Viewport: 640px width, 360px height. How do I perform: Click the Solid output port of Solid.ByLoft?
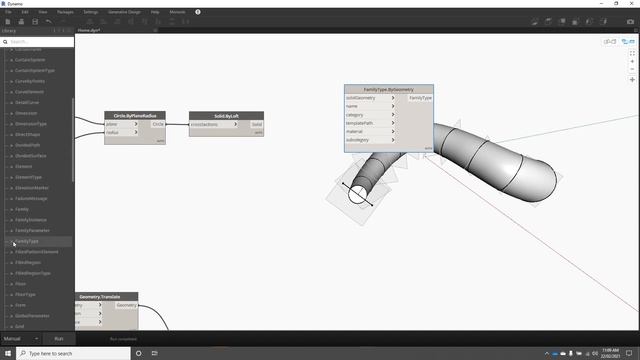tap(256, 124)
